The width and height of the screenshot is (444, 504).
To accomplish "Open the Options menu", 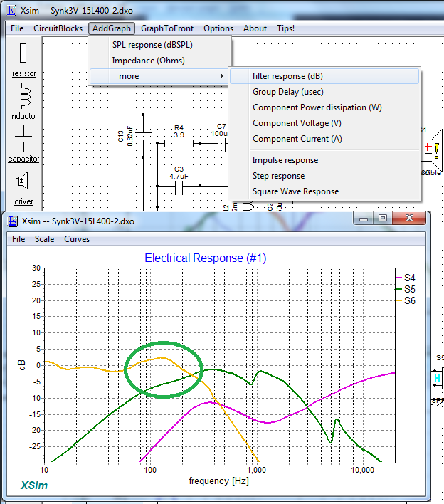I will [218, 28].
